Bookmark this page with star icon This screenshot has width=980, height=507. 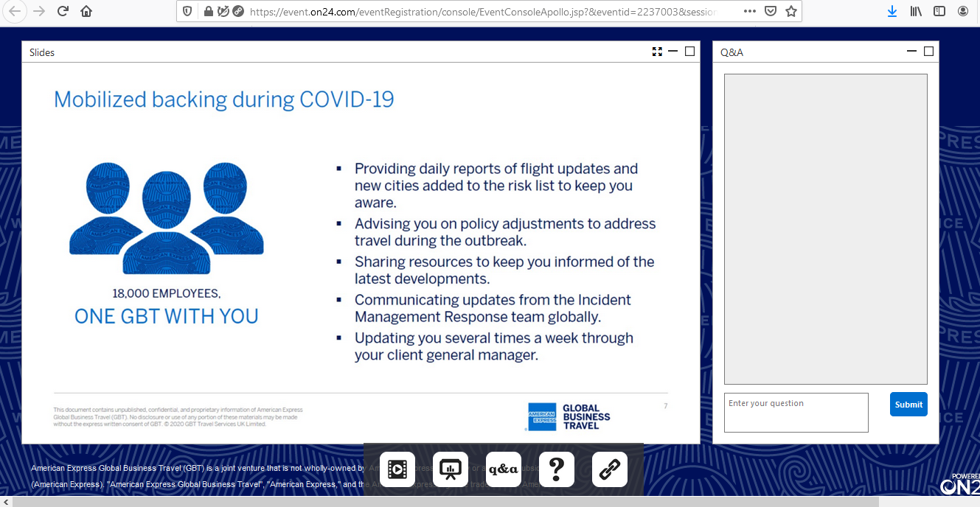click(x=791, y=12)
